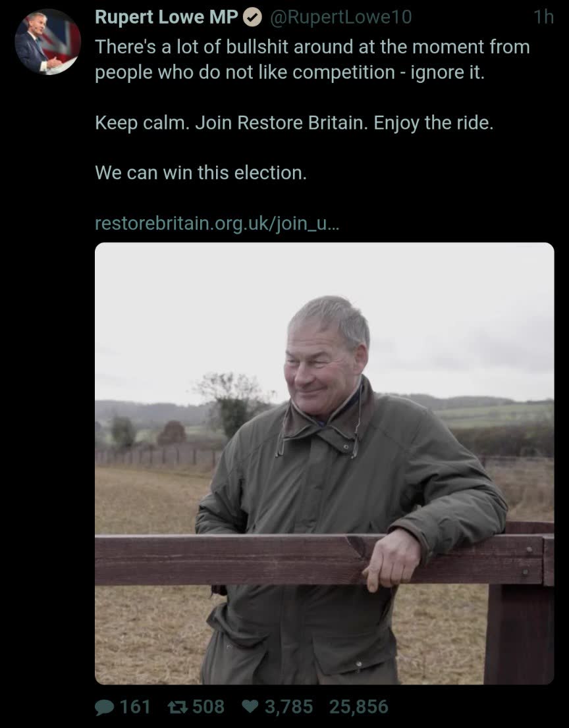The image size is (569, 728).
Task: View the 161 replies count
Action: point(135,707)
